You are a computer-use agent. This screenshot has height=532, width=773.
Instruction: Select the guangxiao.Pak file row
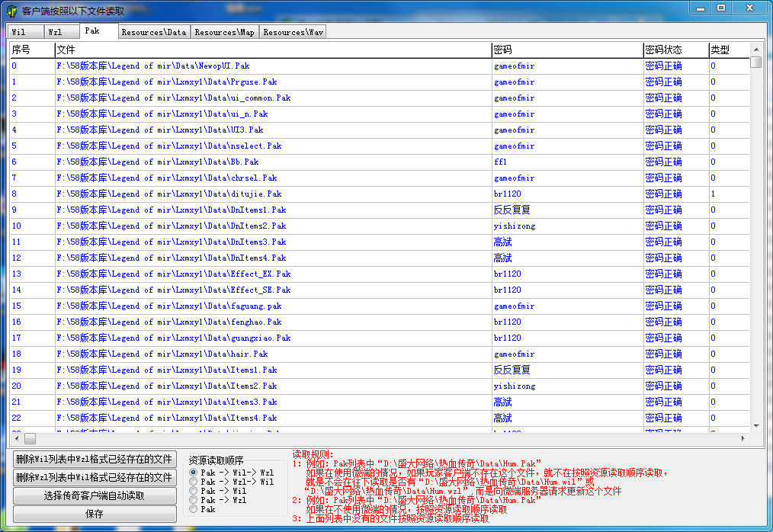(380, 338)
